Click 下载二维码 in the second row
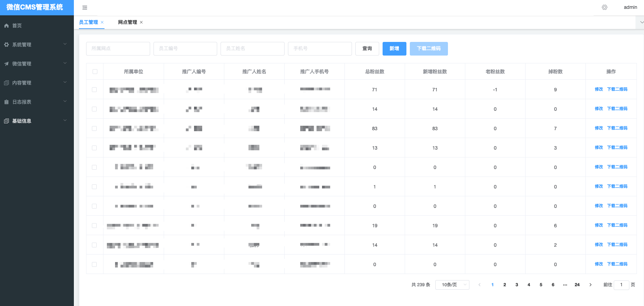Image resolution: width=644 pixels, height=306 pixels. pos(617,109)
